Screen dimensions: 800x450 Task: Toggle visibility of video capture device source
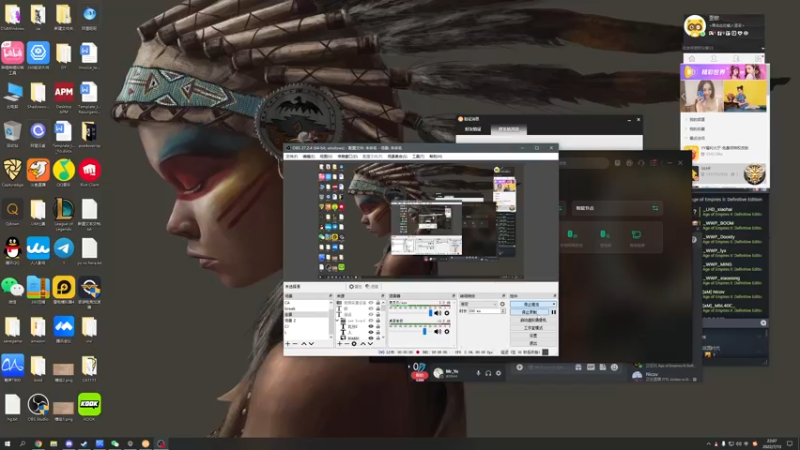tap(371, 303)
